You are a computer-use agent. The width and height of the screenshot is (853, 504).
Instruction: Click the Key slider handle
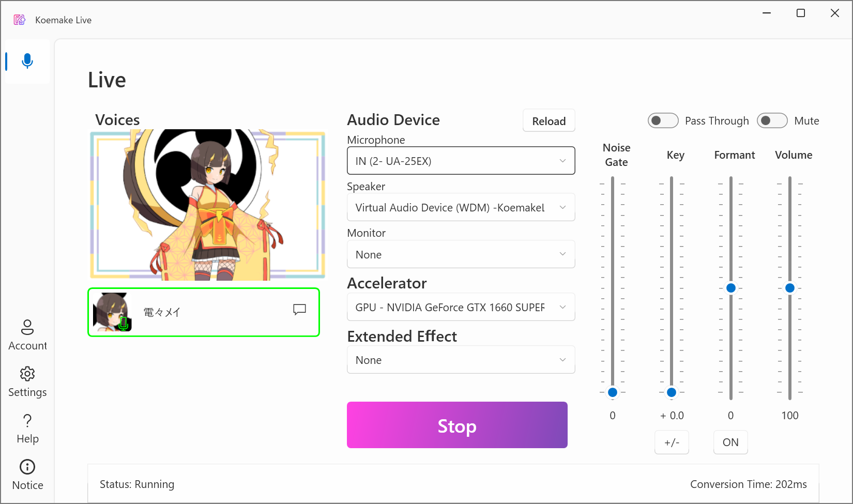click(672, 392)
